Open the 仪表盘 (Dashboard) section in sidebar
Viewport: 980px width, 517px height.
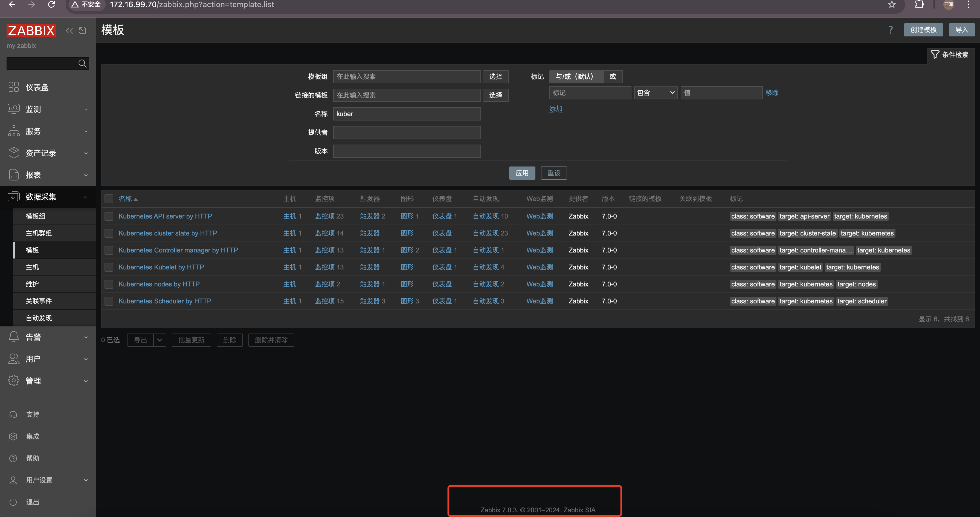14,87
